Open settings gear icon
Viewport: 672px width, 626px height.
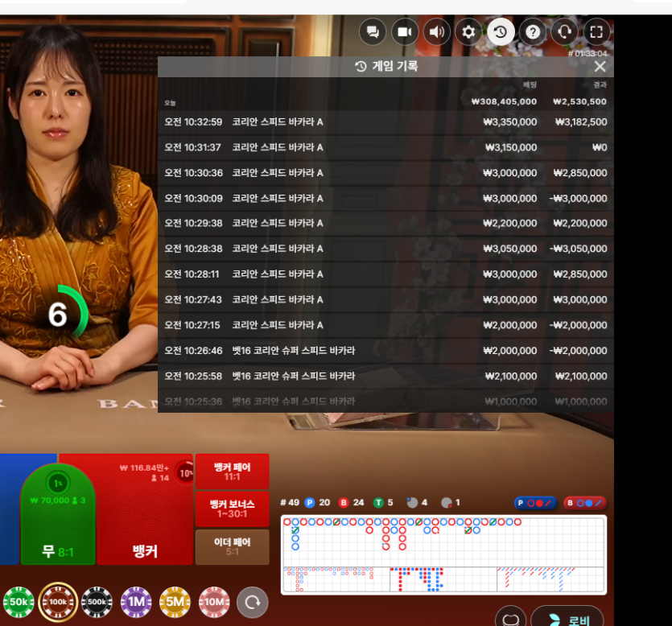[468, 31]
